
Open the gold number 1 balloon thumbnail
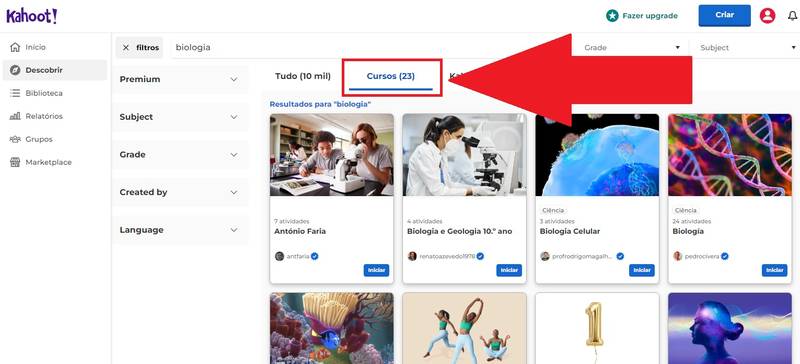[597, 328]
